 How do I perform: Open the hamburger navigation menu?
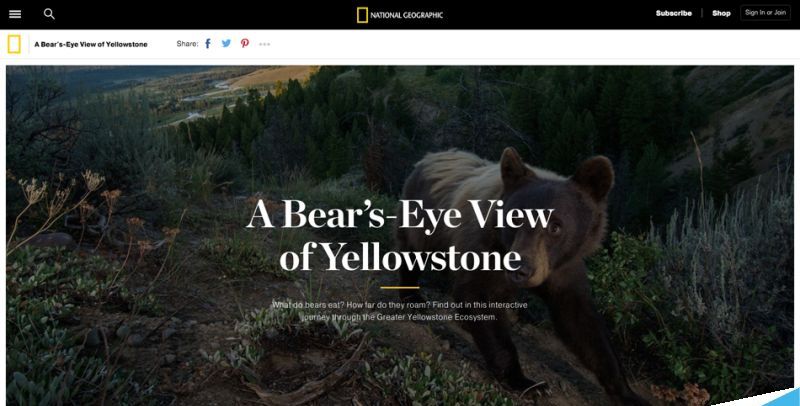[x=15, y=14]
